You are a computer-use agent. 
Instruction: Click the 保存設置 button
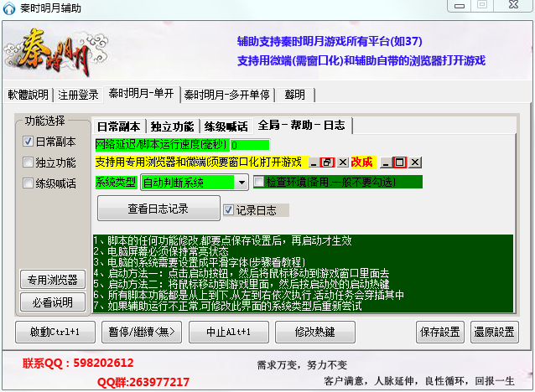click(x=439, y=332)
